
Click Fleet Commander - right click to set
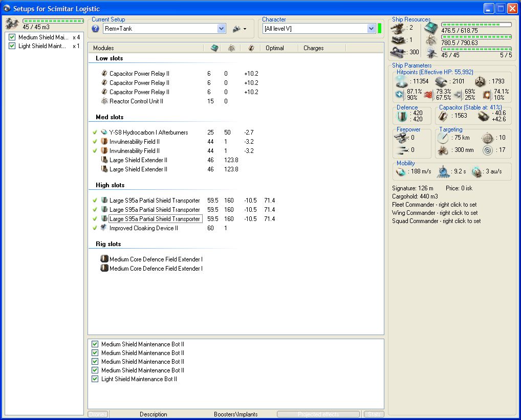click(435, 205)
